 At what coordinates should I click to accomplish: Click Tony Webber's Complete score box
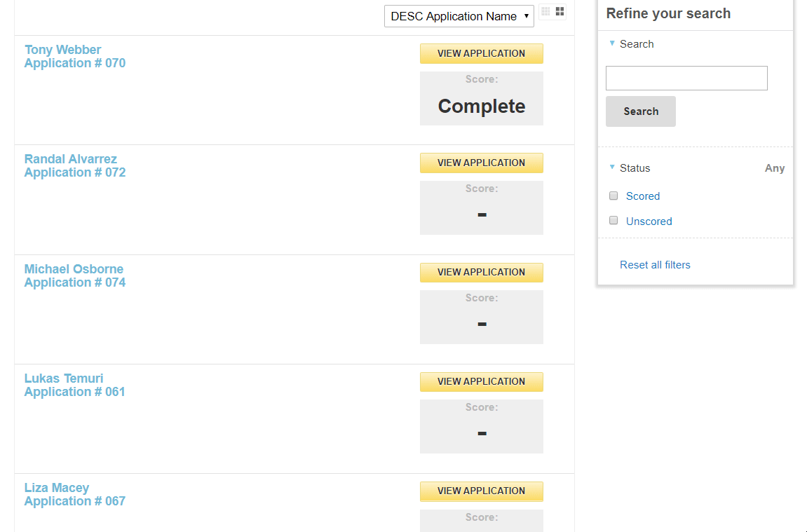tap(481, 99)
